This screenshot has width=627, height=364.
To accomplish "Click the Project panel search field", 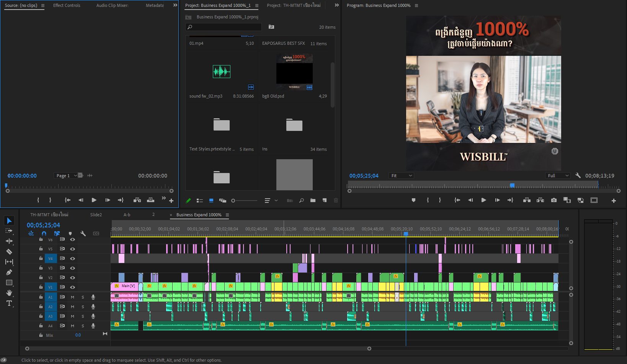I will click(x=224, y=27).
